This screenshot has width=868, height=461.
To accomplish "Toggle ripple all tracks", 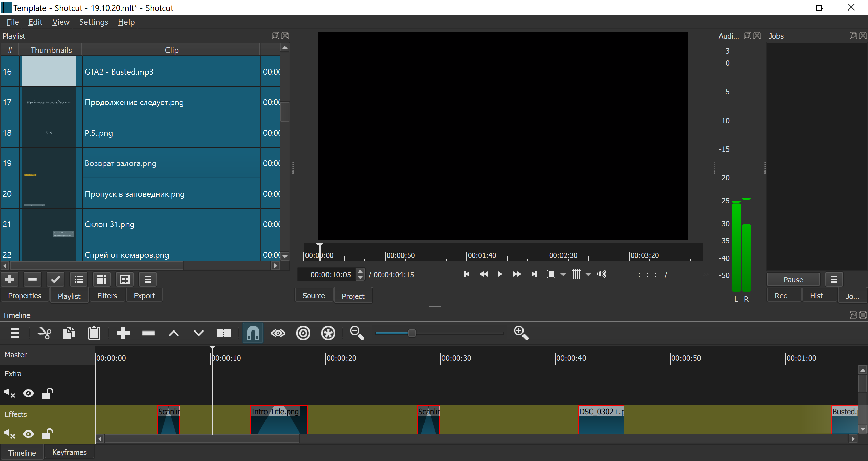I will (x=328, y=333).
